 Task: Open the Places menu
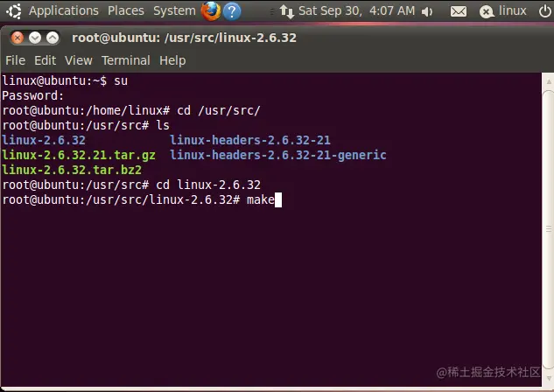(x=126, y=10)
